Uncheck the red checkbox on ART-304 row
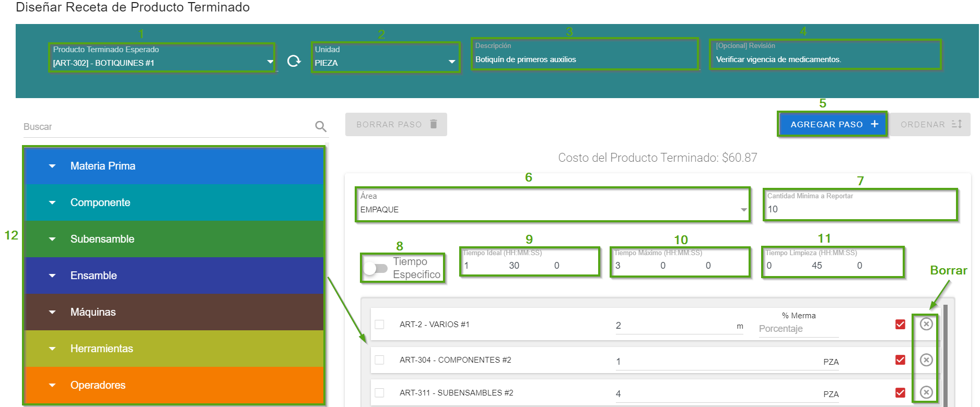The image size is (980, 407). tap(900, 360)
